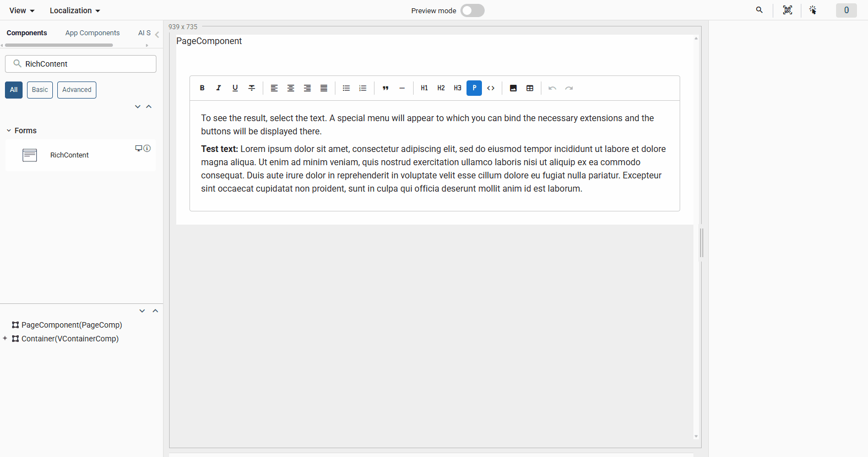The image size is (868, 457).
Task: Center align the text
Action: (291, 88)
